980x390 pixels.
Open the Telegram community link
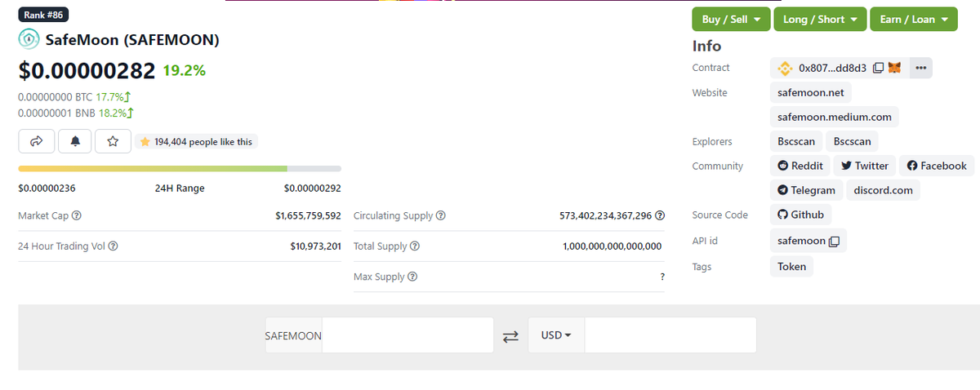(807, 190)
